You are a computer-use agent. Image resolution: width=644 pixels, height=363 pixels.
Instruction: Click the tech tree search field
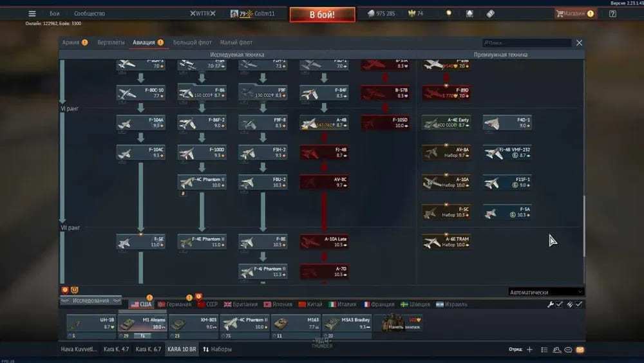click(x=527, y=43)
